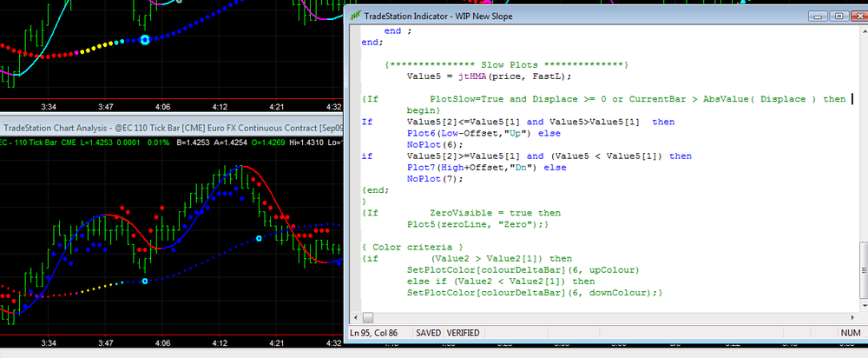The image size is (868, 358).
Task: Click the NoPlot(6); statement
Action: pyautogui.click(x=435, y=144)
